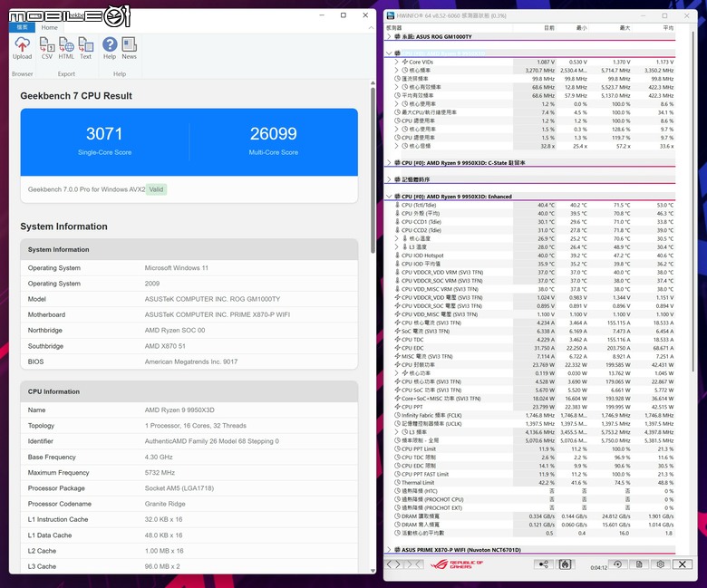
Task: Select the CPU PPT sensor row
Action: (x=530, y=407)
